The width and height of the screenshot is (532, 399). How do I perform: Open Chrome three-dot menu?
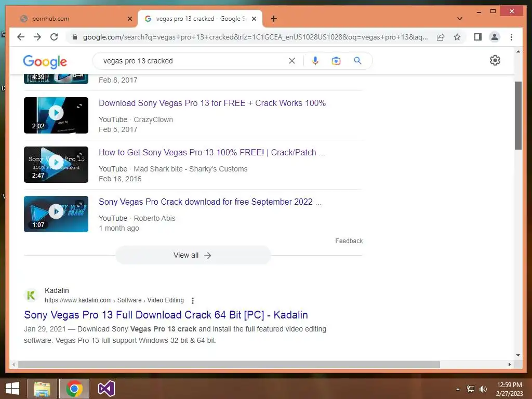[x=511, y=37]
